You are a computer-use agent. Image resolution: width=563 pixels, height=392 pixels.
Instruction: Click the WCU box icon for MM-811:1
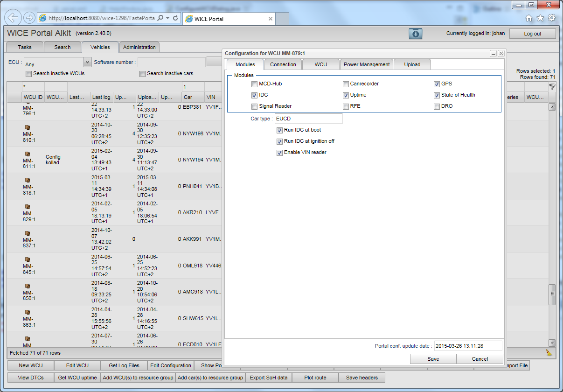click(27, 154)
